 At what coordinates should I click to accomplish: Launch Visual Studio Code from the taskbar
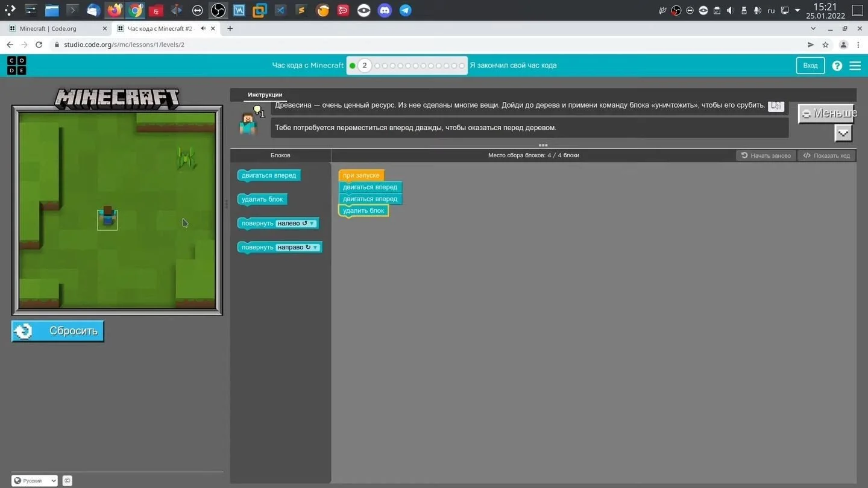pyautogui.click(x=280, y=10)
